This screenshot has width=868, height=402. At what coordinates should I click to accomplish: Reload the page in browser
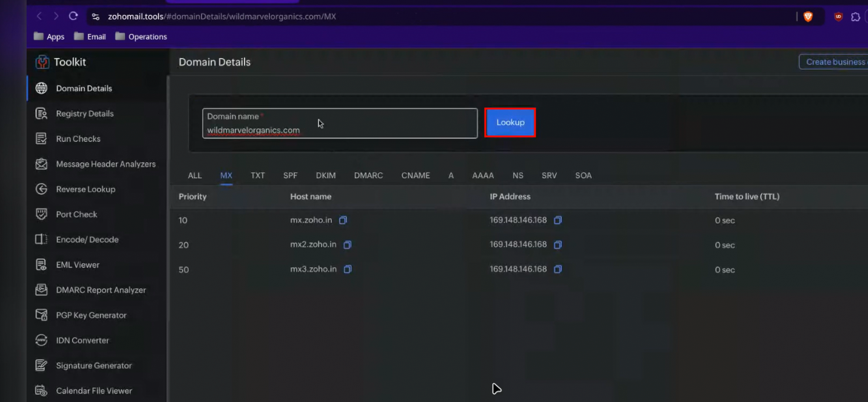(x=73, y=16)
